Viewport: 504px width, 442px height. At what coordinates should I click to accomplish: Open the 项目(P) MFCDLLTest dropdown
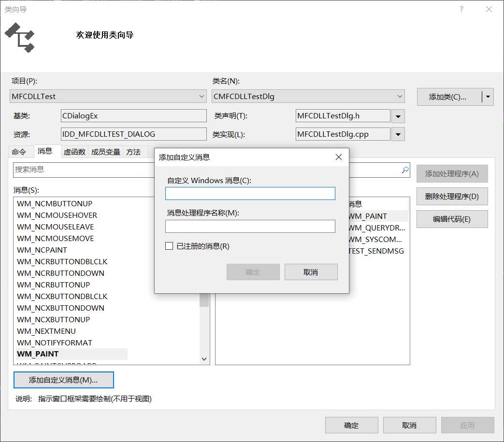tap(202, 96)
